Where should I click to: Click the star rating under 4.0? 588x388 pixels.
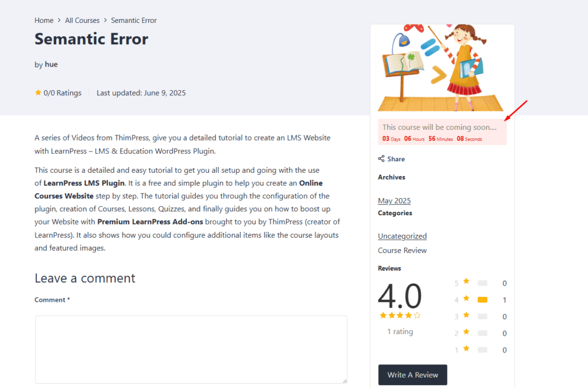tap(400, 316)
